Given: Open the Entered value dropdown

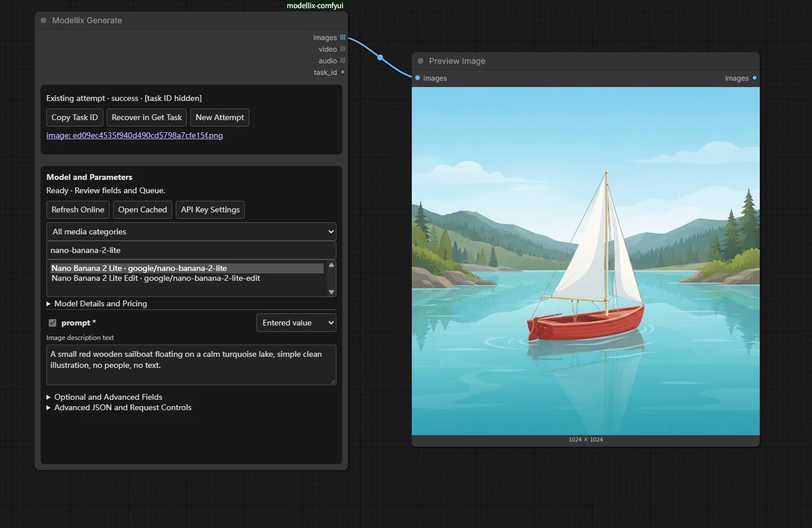Looking at the screenshot, I should pos(296,323).
